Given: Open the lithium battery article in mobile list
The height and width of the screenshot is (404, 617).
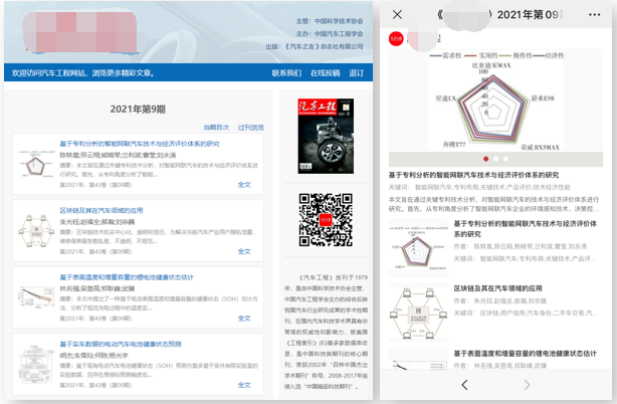Looking at the screenshot, I should [x=500, y=353].
